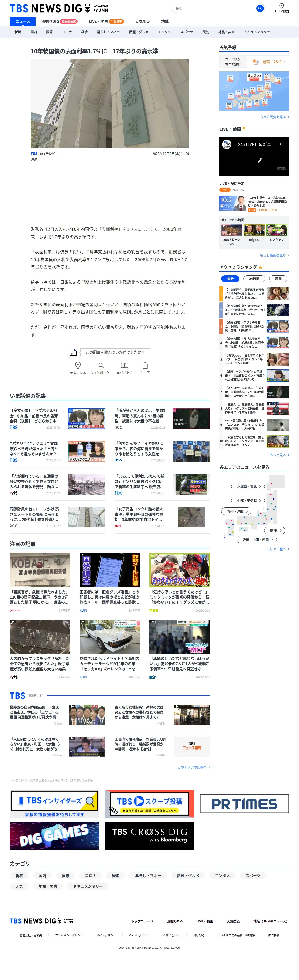Click the 学びがある book reaction icon
Screen dimensions: 299x980
[124, 365]
